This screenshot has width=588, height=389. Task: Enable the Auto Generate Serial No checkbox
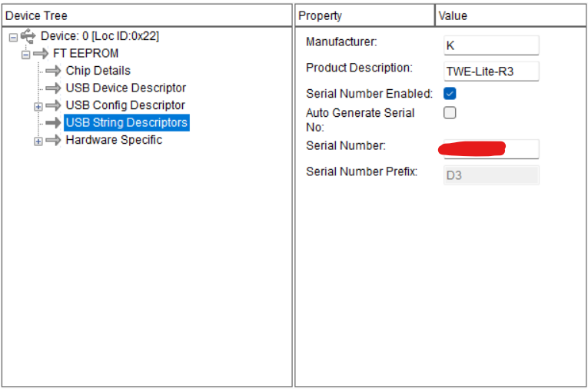pos(450,113)
